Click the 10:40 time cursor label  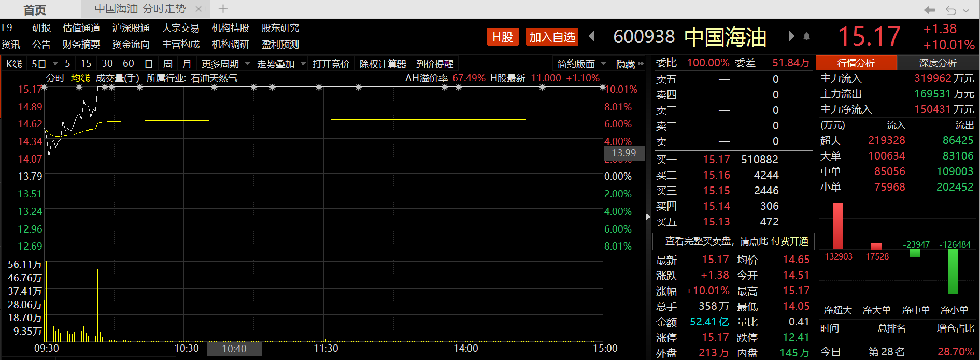(x=234, y=349)
